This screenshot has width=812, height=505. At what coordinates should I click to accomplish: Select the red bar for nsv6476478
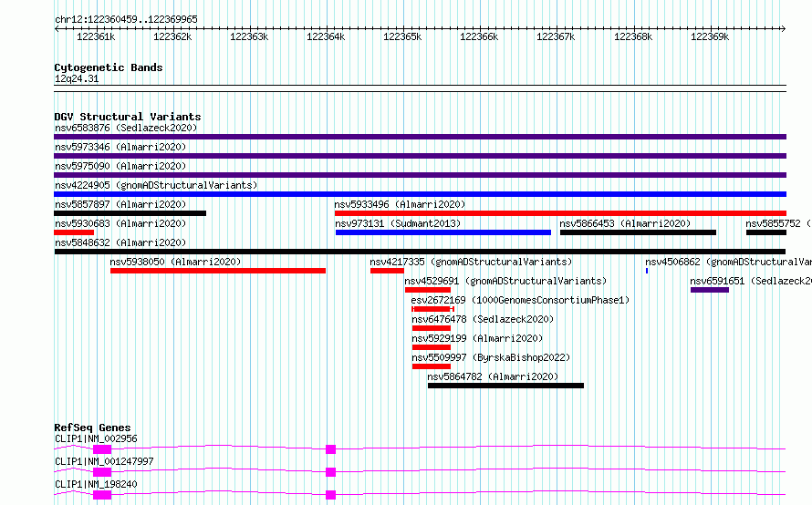tap(432, 328)
